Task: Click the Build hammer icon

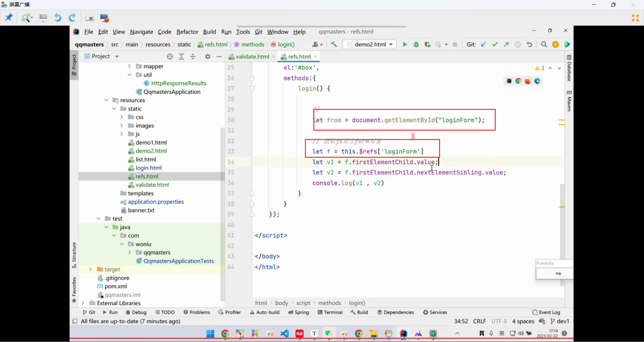Action: 334,45
